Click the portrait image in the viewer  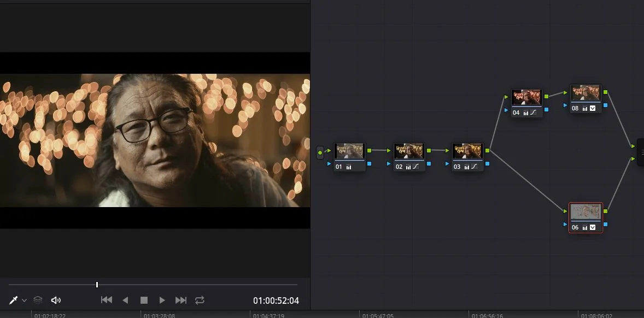(155, 140)
